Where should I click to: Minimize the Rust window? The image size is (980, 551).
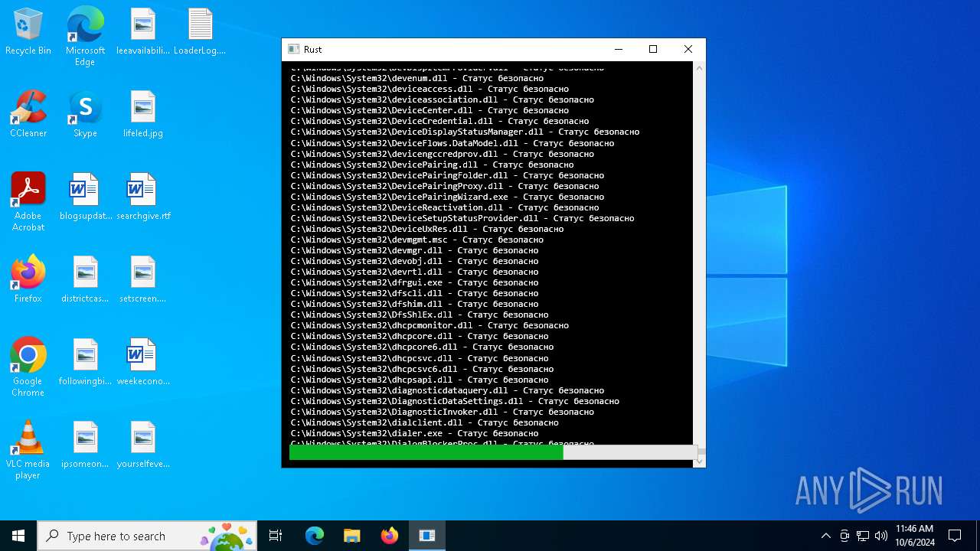pyautogui.click(x=618, y=49)
